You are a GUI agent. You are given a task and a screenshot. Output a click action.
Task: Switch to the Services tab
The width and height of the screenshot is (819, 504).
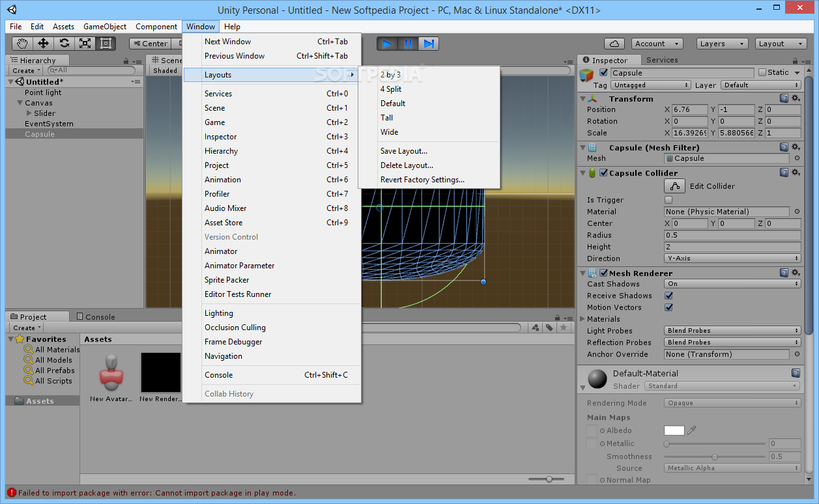point(662,60)
